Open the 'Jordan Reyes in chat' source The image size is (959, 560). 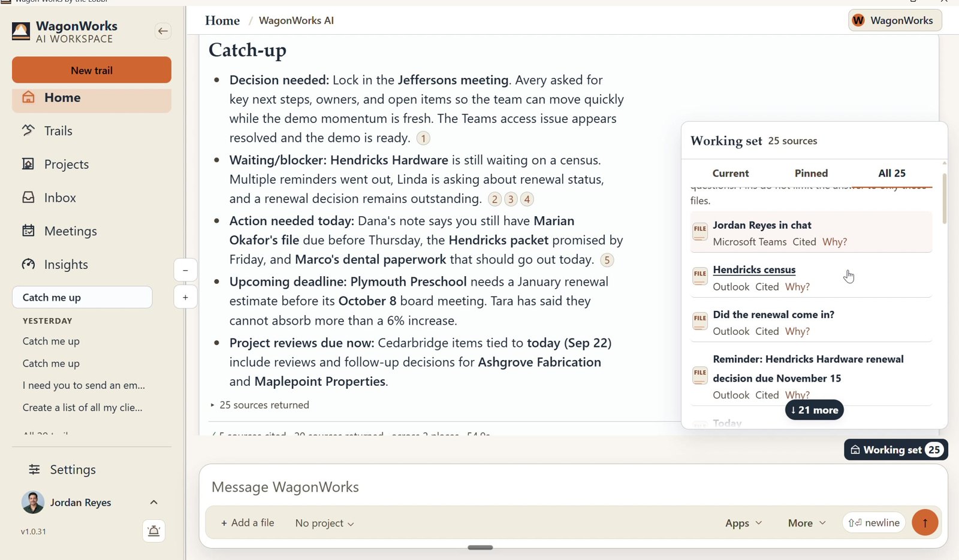tap(762, 225)
